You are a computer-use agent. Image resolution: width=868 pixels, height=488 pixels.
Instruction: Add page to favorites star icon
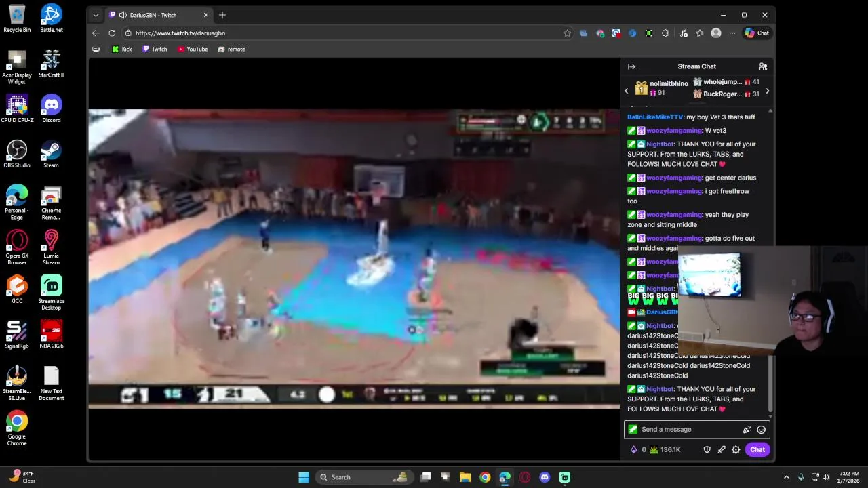(x=568, y=33)
